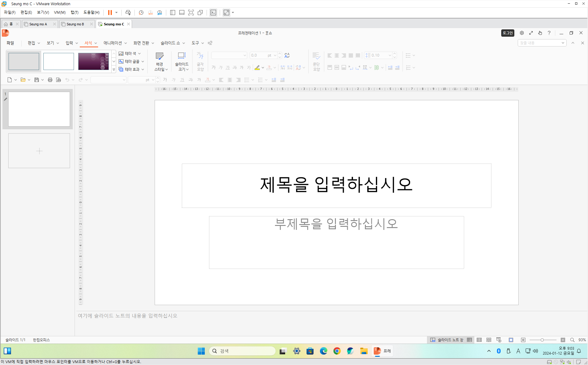This screenshot has height=365, width=588.
Task: Expand the 테마 색 dropdown
Action: point(139,53)
